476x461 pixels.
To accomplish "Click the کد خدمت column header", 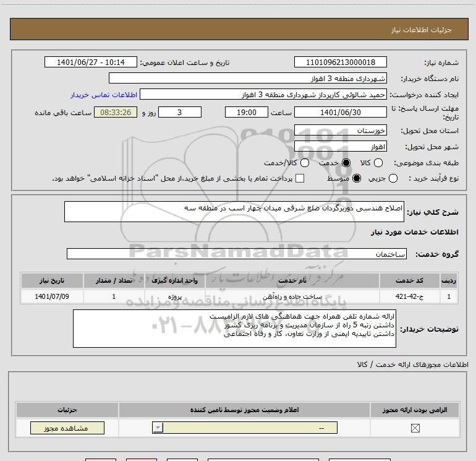I will tap(409, 280).
